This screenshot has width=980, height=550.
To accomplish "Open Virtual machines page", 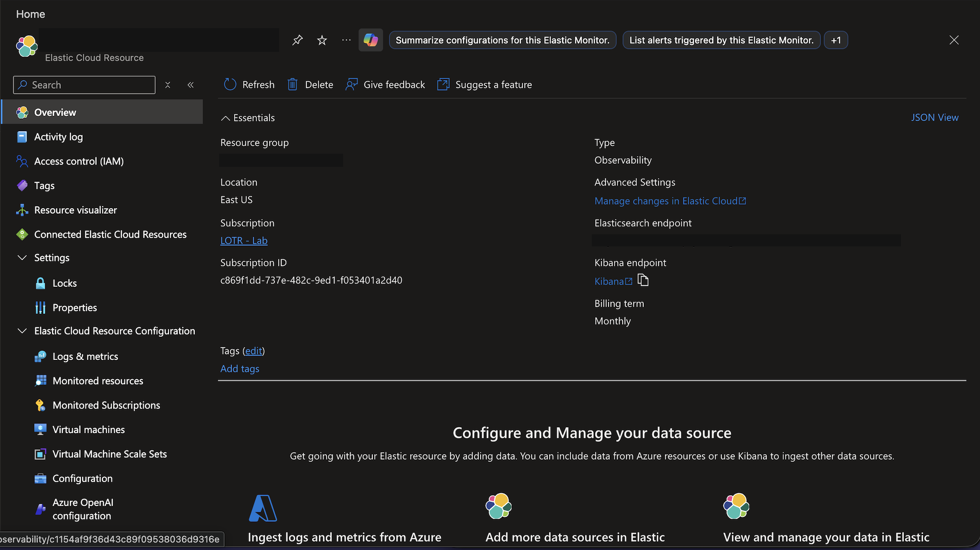I will click(89, 430).
